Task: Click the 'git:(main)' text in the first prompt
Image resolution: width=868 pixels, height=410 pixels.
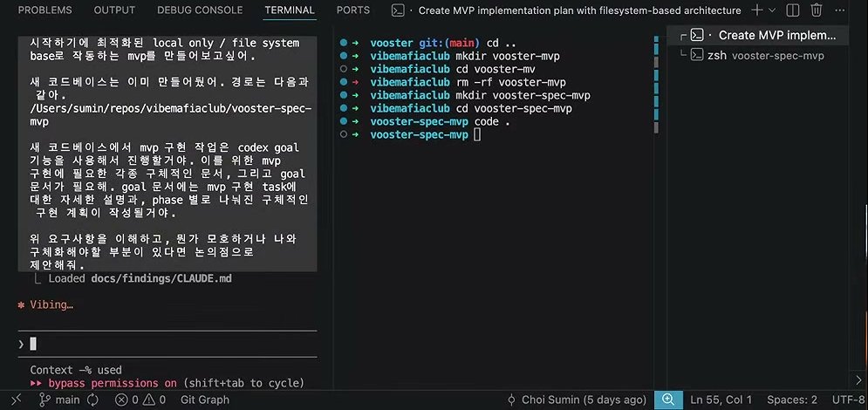Action: 450,43
